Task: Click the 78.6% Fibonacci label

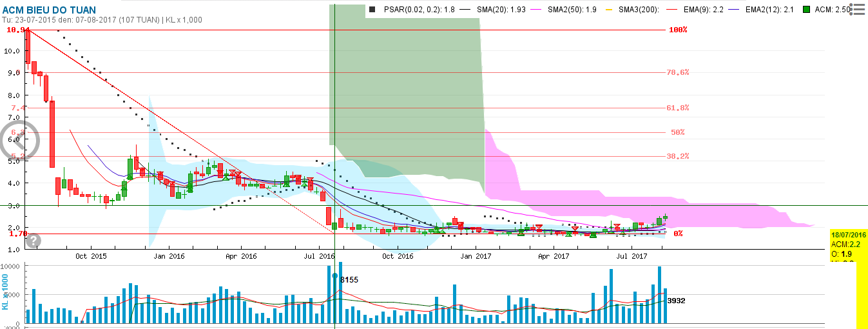Action: click(678, 73)
